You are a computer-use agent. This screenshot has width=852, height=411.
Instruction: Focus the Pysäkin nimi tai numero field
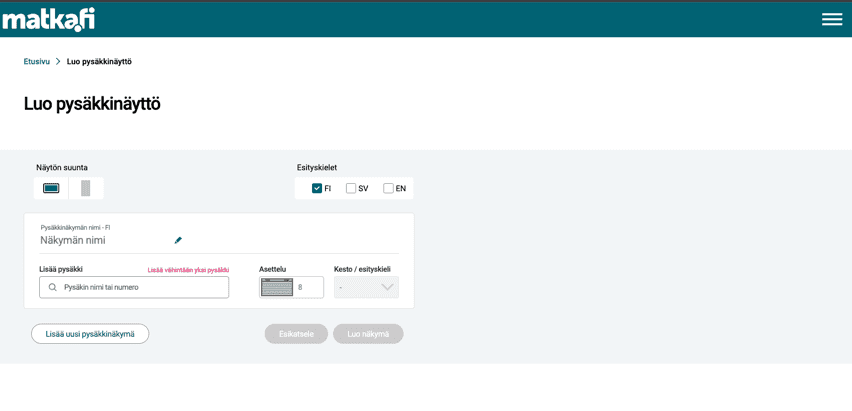pyautogui.click(x=134, y=287)
